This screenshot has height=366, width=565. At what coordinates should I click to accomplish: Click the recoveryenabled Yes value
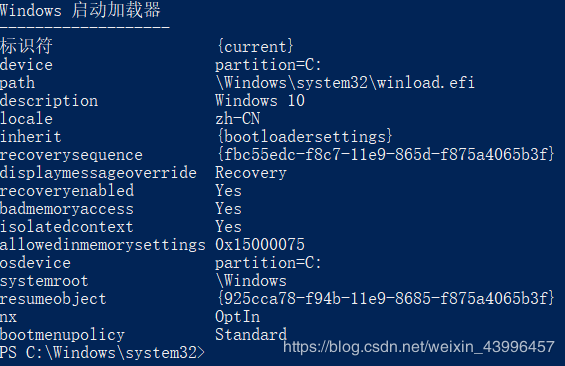(x=228, y=191)
